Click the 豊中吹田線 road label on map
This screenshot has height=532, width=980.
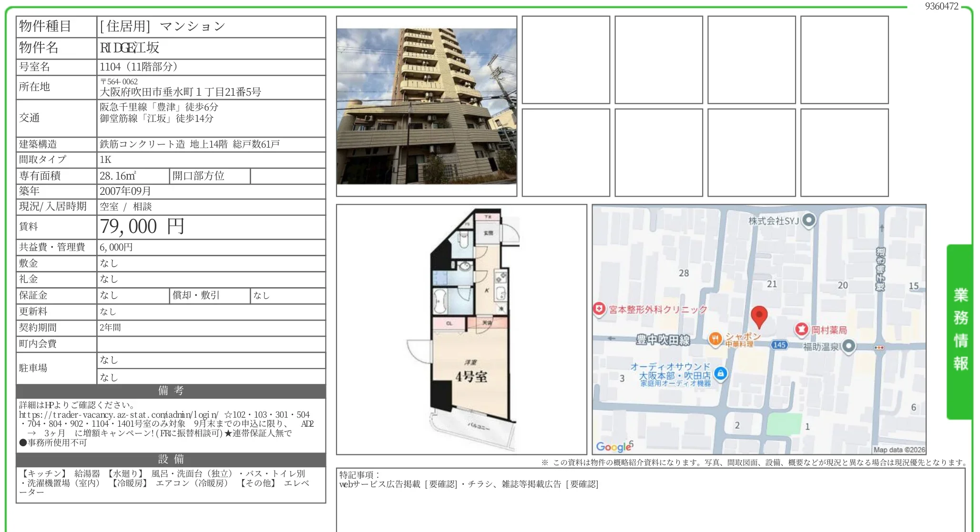coord(663,340)
